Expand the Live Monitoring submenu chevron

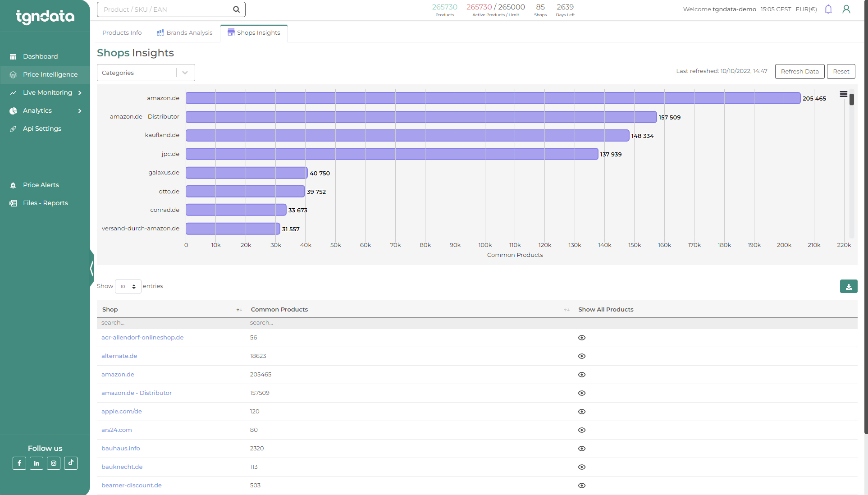click(80, 93)
